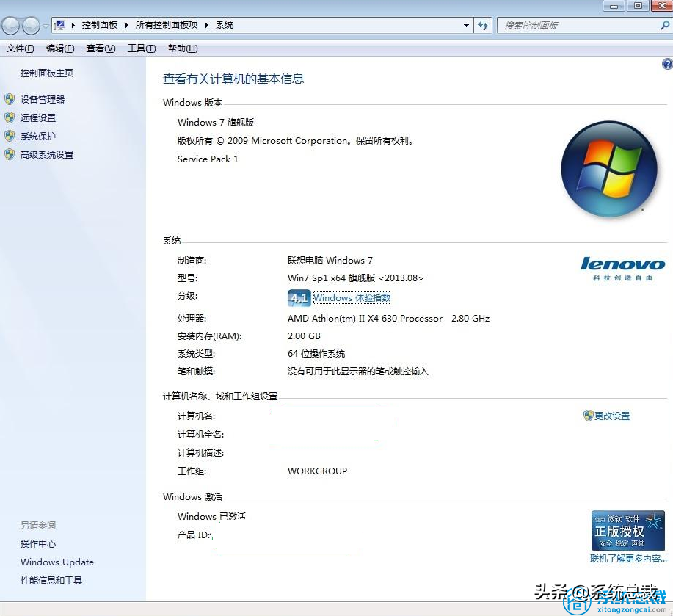Click the 2.00 GB installed memory value
Viewport: 673px width, 616px height.
tap(304, 336)
